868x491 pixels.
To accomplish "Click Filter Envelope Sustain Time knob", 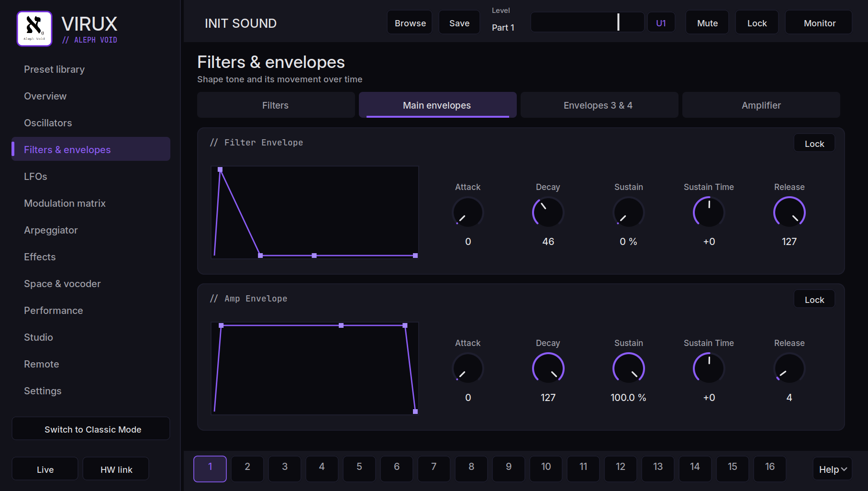I will pos(709,212).
